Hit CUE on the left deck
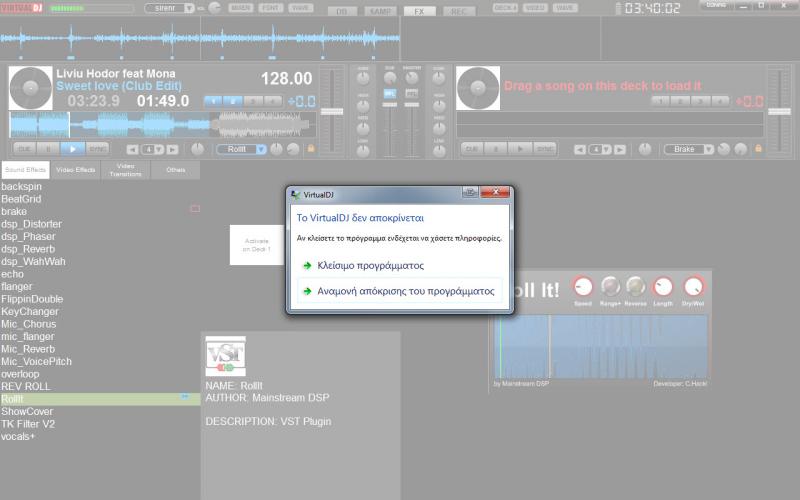The image size is (800, 500). (x=24, y=149)
